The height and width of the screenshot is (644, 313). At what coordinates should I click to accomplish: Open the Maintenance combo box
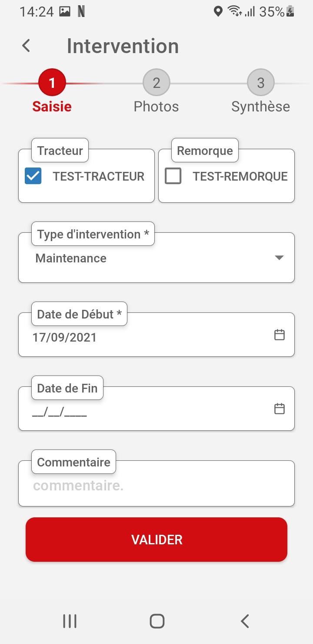tap(156, 258)
